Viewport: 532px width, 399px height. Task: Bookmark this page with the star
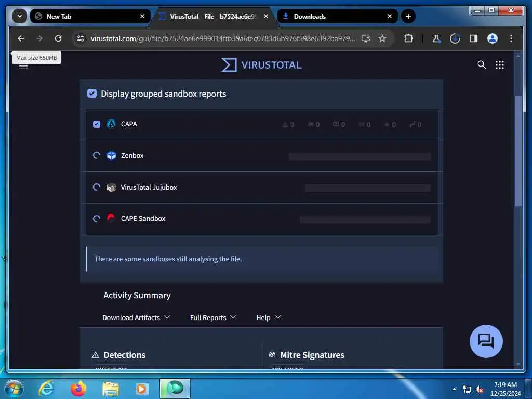click(382, 38)
